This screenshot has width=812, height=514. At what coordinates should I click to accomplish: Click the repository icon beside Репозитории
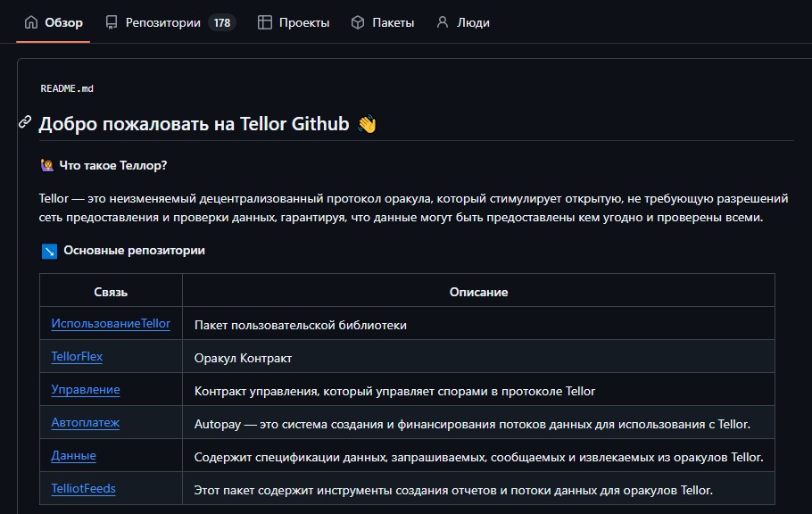point(112,22)
